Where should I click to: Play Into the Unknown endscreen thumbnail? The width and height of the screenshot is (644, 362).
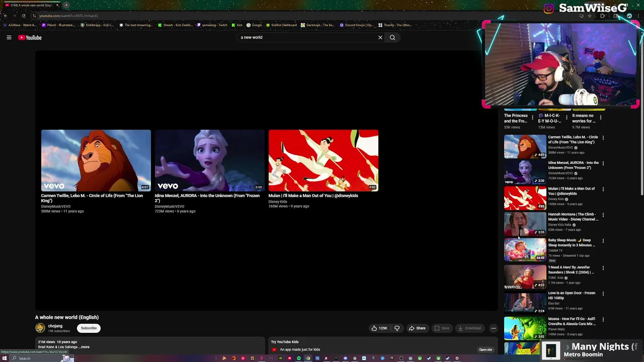209,160
